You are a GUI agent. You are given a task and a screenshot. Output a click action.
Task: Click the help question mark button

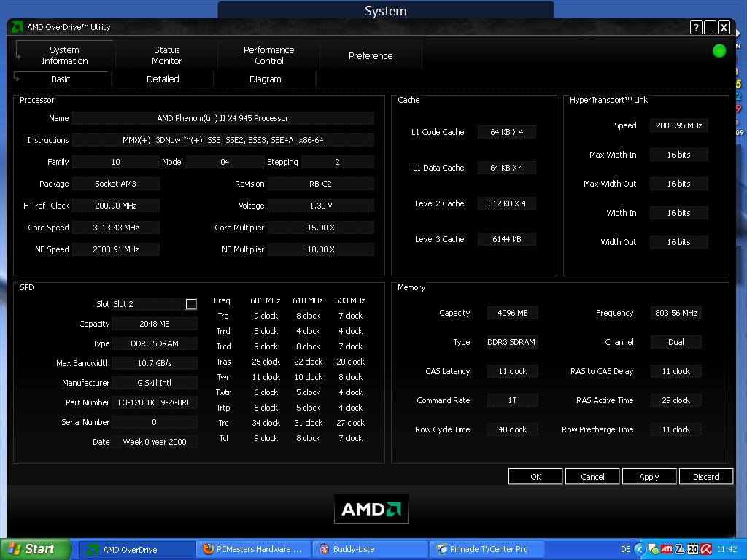[x=696, y=27]
